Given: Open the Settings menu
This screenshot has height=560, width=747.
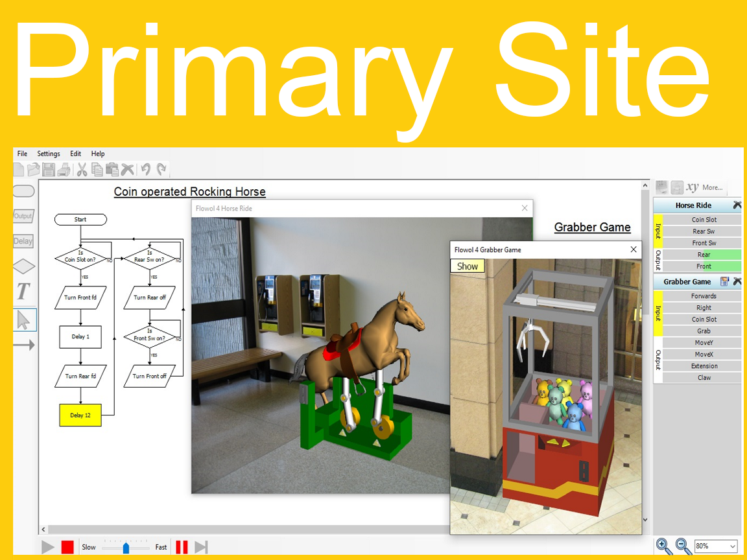Looking at the screenshot, I should (x=49, y=154).
